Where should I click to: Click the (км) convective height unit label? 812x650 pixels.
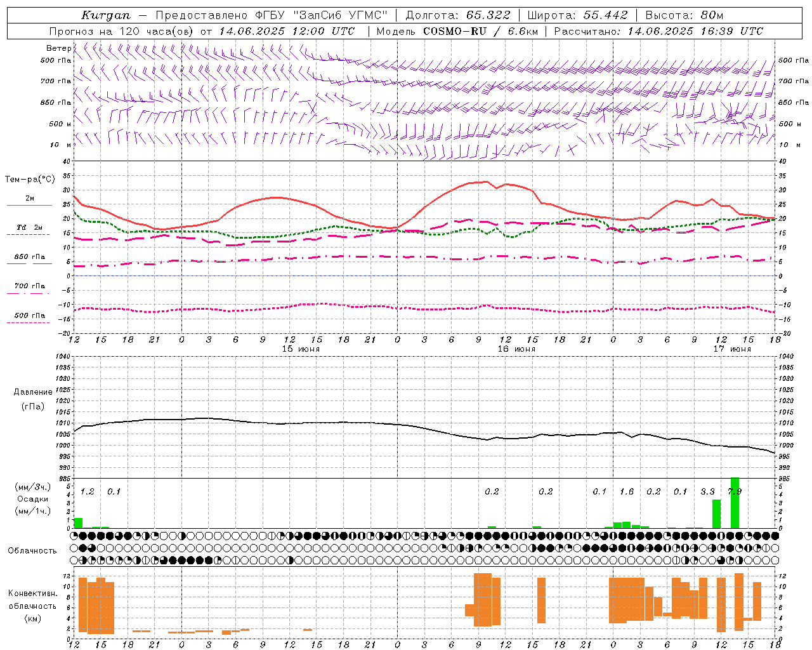pyautogui.click(x=33, y=618)
